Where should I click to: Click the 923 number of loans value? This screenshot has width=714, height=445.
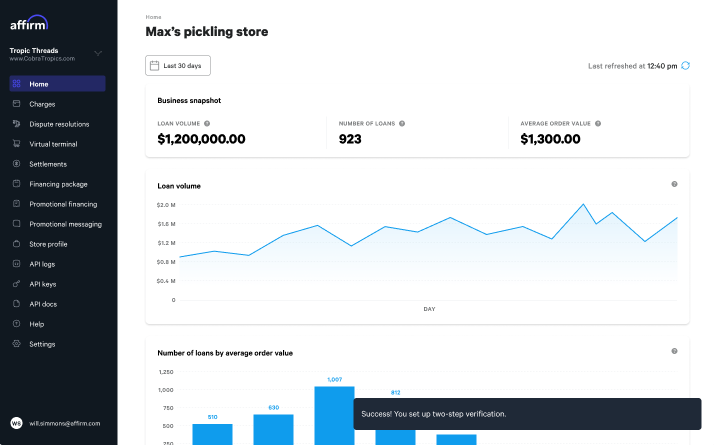tap(350, 139)
